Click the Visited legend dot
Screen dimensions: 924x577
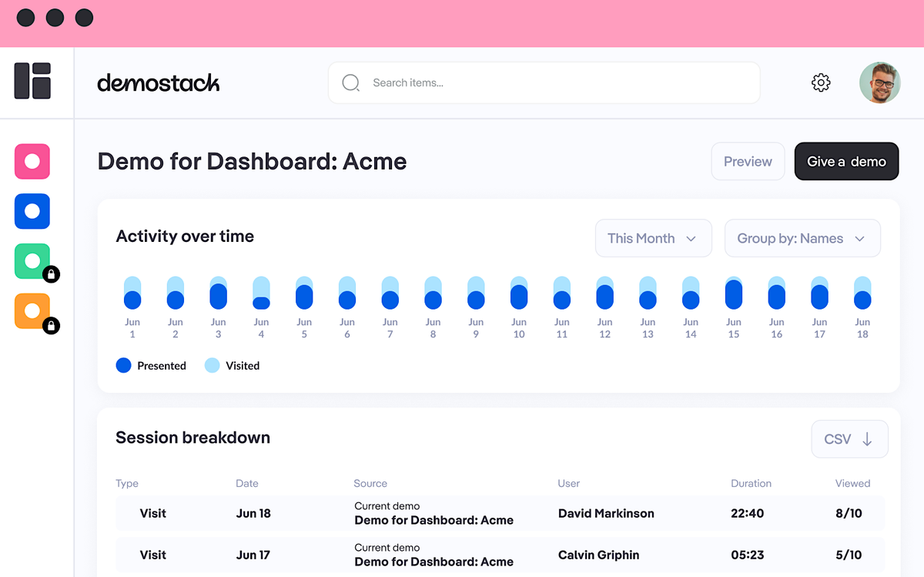pyautogui.click(x=213, y=366)
